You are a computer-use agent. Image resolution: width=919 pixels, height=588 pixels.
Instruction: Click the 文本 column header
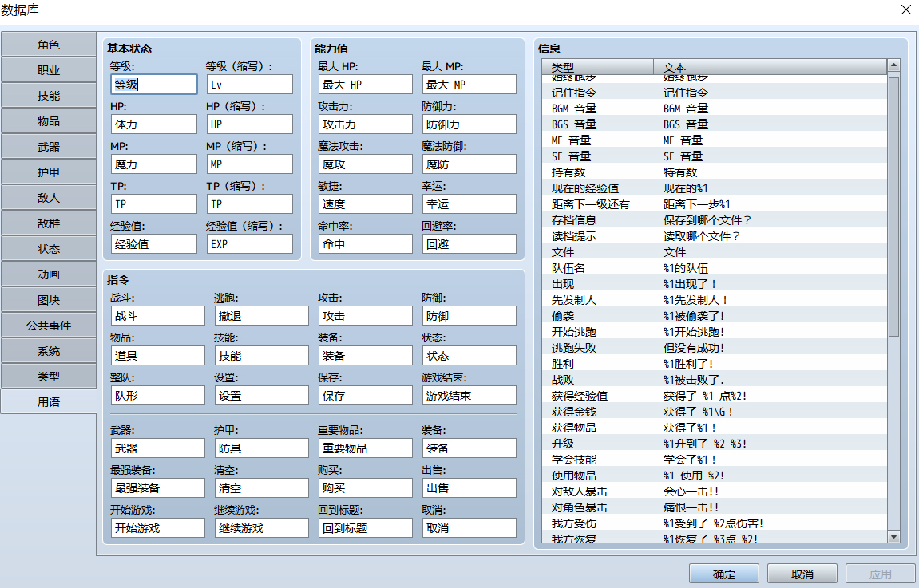tap(770, 67)
